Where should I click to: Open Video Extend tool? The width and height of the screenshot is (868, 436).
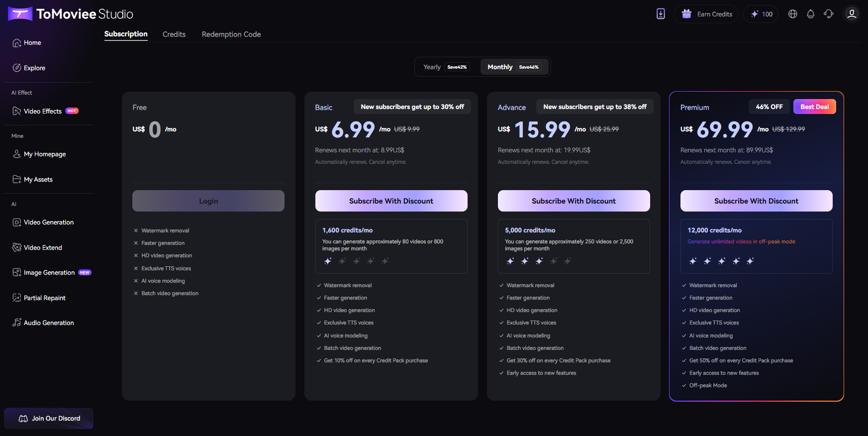43,247
